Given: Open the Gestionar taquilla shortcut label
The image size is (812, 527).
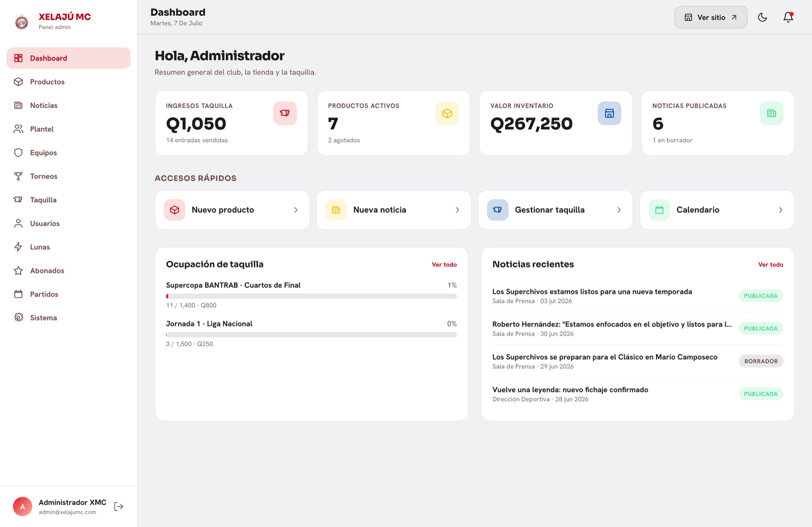Looking at the screenshot, I should [x=549, y=210].
